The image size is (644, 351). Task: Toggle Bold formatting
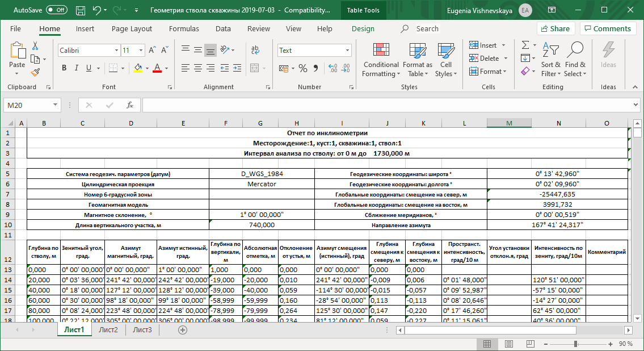point(64,68)
